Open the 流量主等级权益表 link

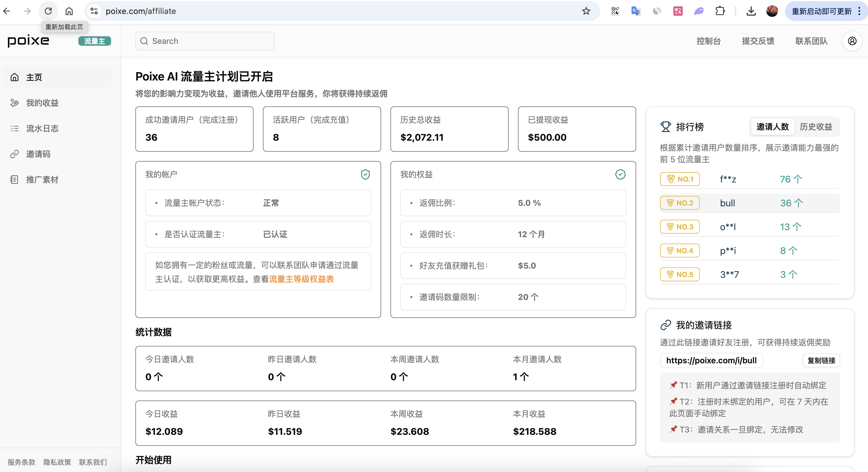pos(301,279)
